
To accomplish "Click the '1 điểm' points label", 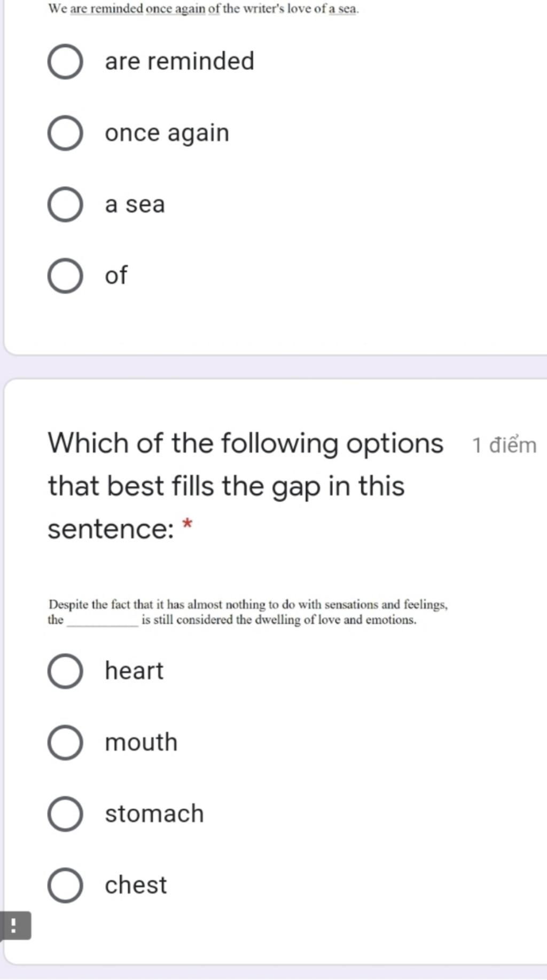I will [x=504, y=445].
